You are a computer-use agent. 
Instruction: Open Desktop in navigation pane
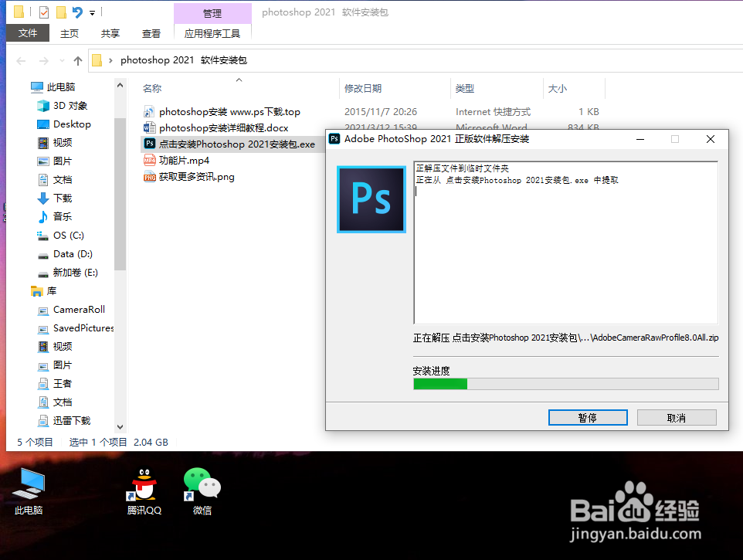point(72,124)
